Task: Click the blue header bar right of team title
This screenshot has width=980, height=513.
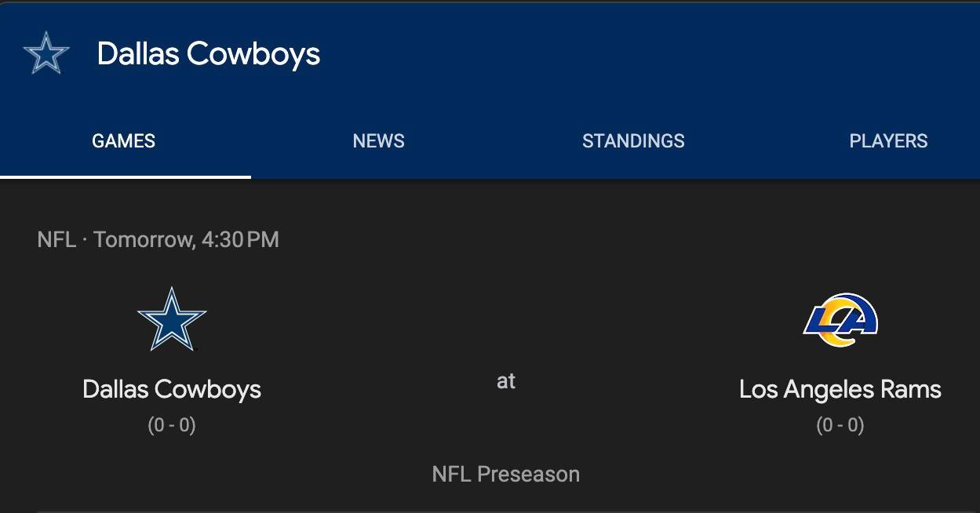Action: (x=650, y=54)
